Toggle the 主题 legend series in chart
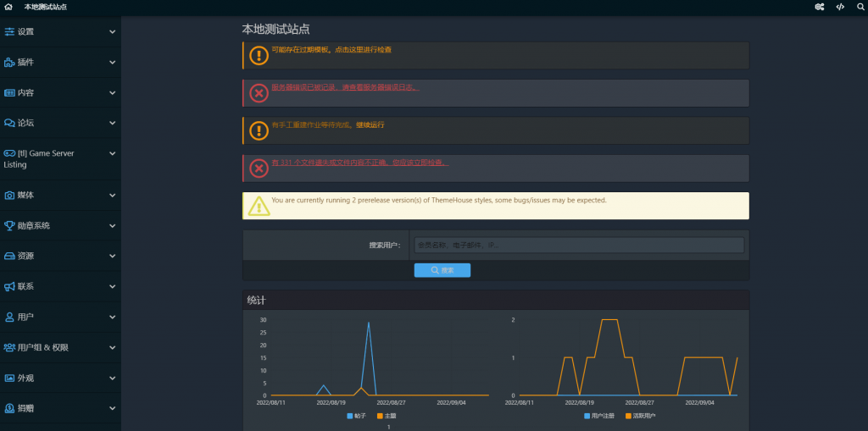The image size is (868, 431). pyautogui.click(x=387, y=416)
